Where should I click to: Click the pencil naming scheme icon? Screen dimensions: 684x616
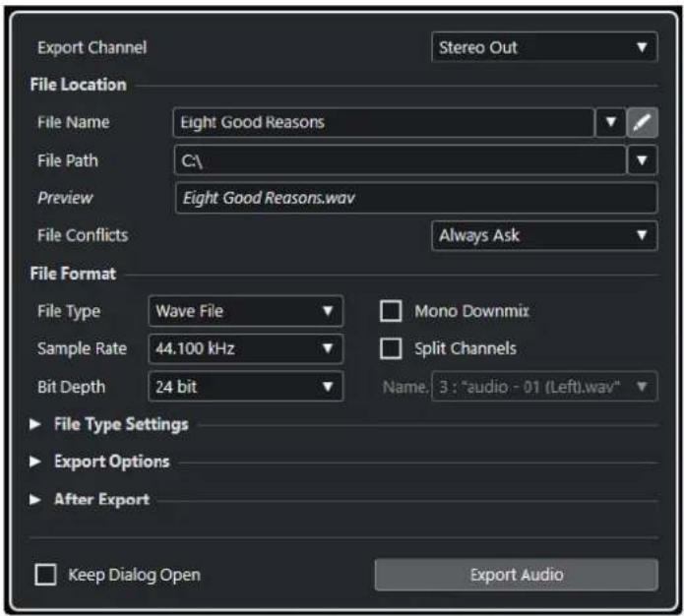(642, 123)
